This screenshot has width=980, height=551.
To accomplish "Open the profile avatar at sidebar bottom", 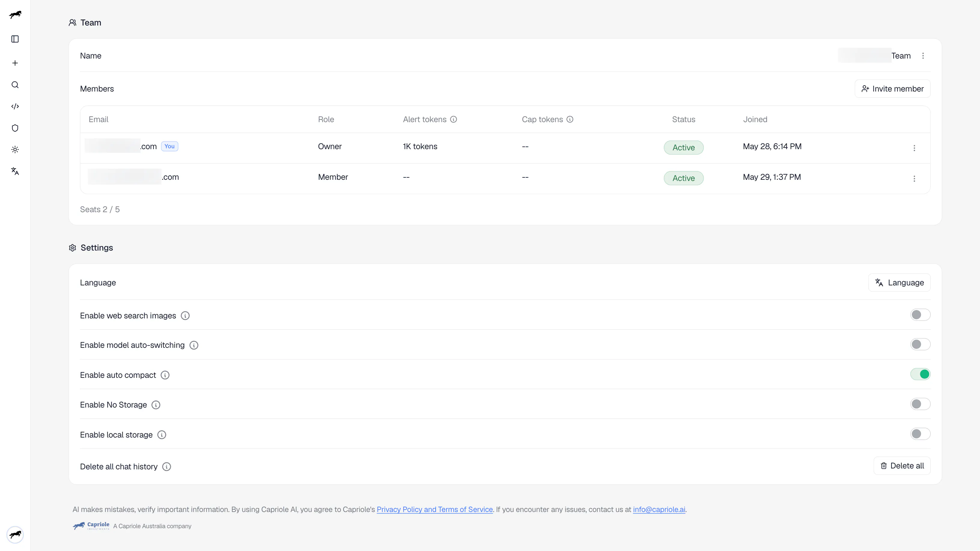I will [15, 535].
